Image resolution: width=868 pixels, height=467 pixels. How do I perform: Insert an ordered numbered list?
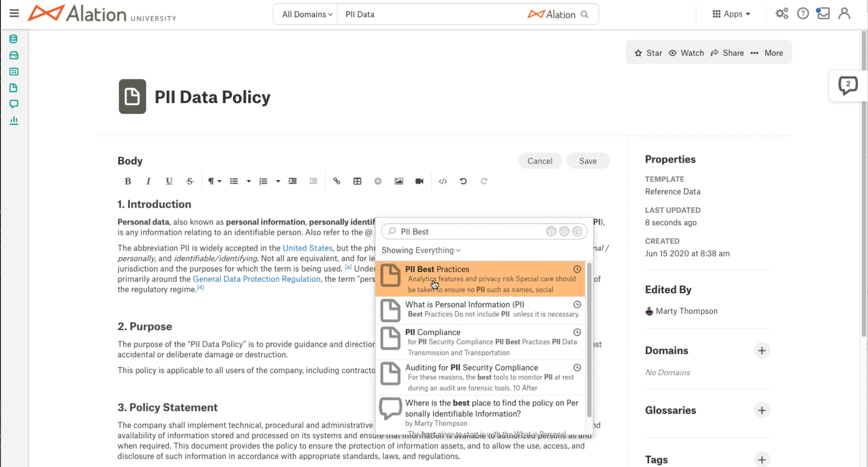[x=263, y=181]
